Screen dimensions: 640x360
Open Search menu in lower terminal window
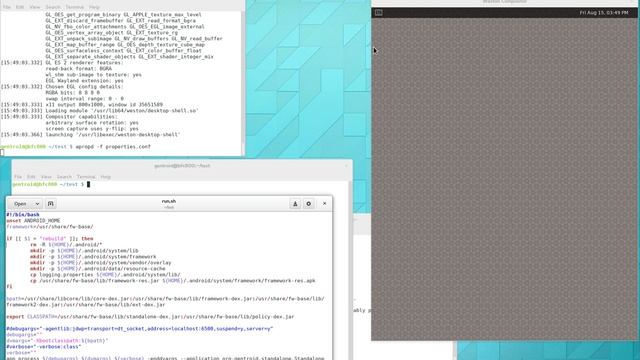(x=64, y=177)
